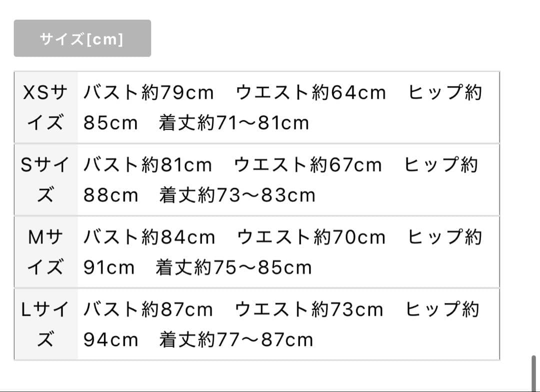This screenshot has height=392, width=540.
Task: Click the M waist text ウエスト約70cm
Action: coord(311,237)
